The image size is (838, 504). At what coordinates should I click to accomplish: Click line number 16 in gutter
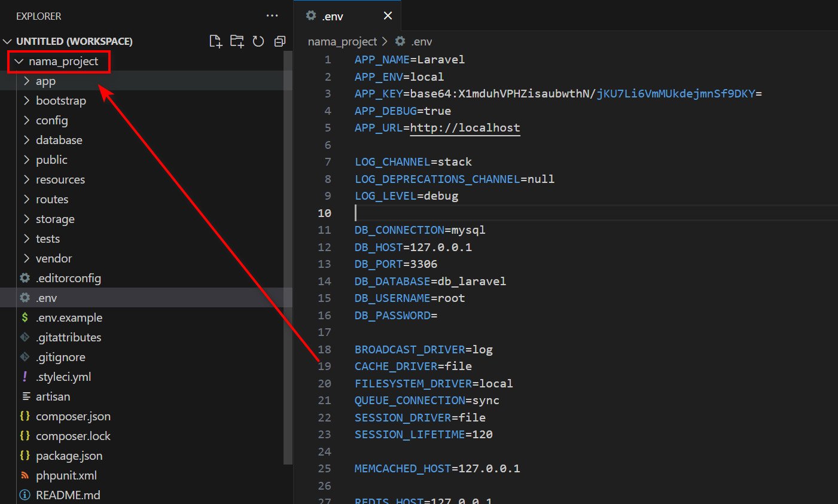coord(324,315)
